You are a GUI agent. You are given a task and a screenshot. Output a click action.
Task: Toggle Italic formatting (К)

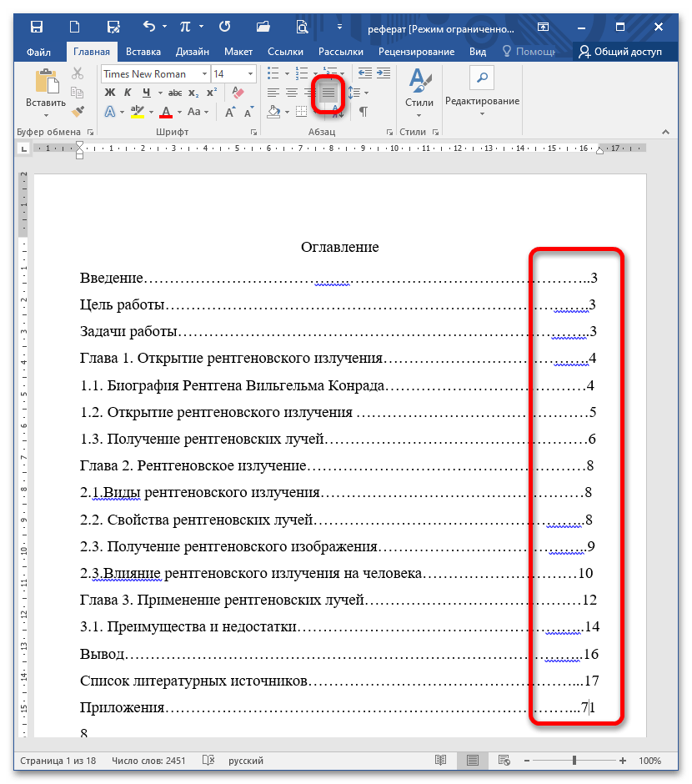(x=128, y=93)
